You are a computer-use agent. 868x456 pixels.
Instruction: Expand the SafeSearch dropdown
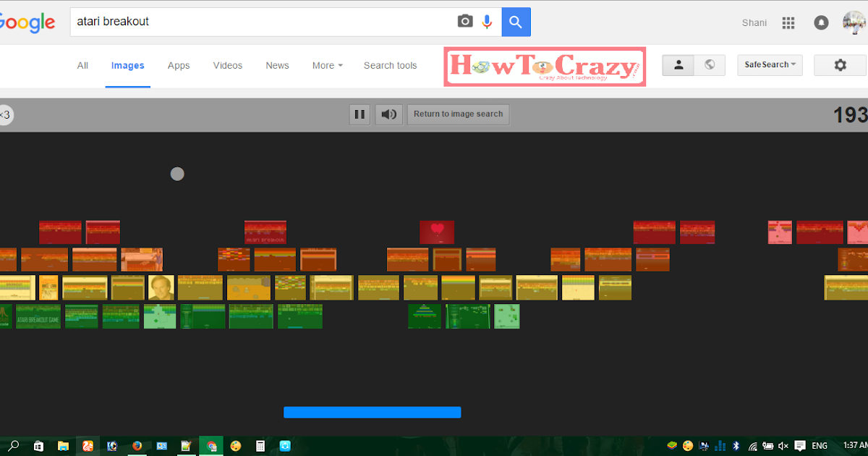tap(770, 64)
